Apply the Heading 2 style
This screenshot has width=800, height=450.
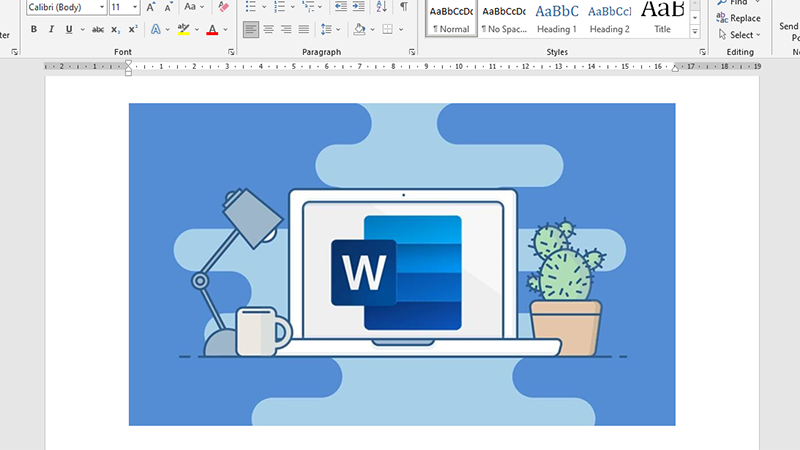click(610, 18)
